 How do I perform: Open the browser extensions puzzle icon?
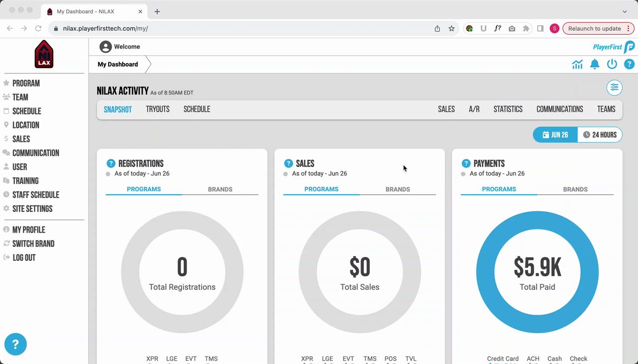(x=526, y=28)
